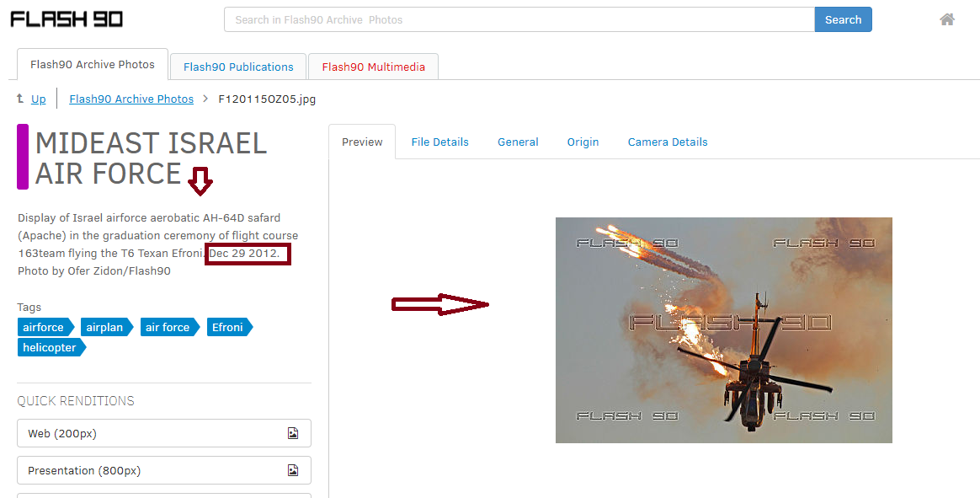The image size is (980, 498).
Task: Open the Apache helicopter preview image
Action: tap(724, 330)
